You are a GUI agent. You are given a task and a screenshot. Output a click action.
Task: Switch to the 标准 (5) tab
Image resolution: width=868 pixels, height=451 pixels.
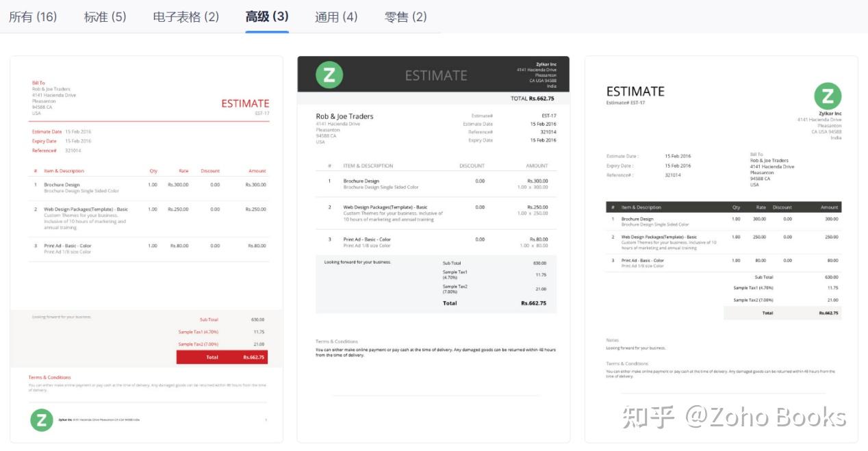click(105, 16)
